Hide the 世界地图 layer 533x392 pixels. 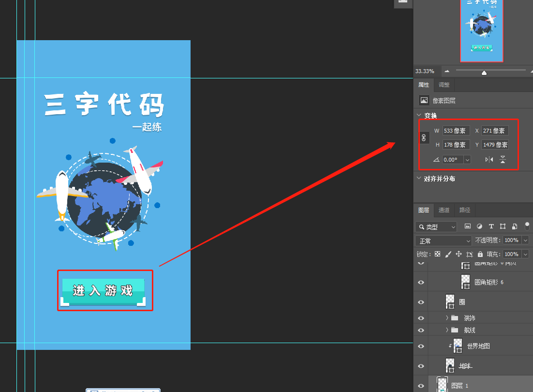point(421,346)
